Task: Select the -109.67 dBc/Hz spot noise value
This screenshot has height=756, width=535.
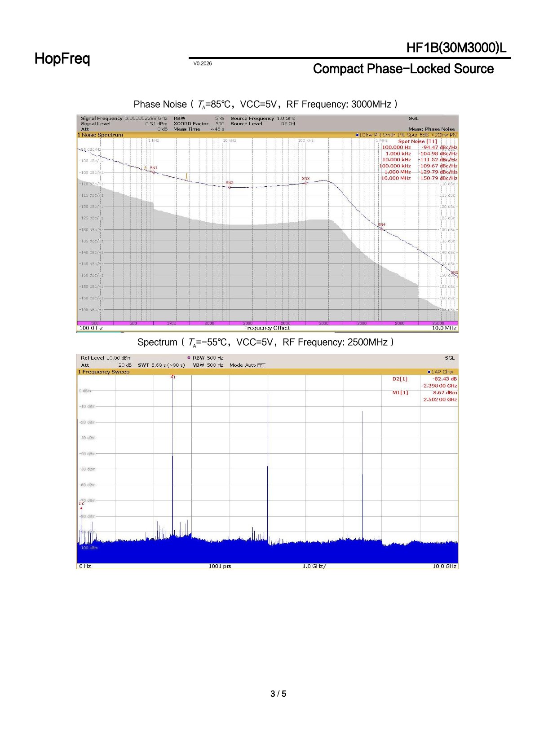Action: click(438, 166)
